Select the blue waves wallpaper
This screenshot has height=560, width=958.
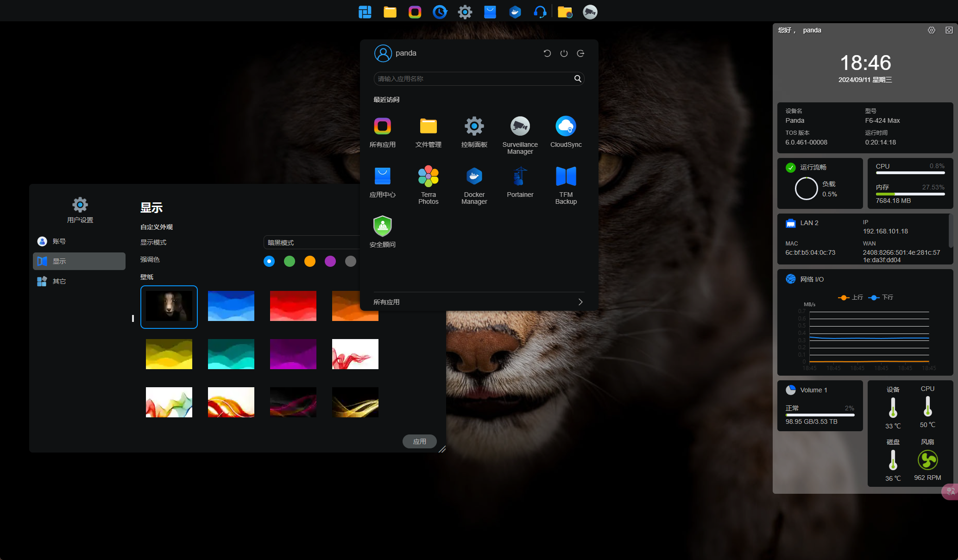[x=231, y=306]
